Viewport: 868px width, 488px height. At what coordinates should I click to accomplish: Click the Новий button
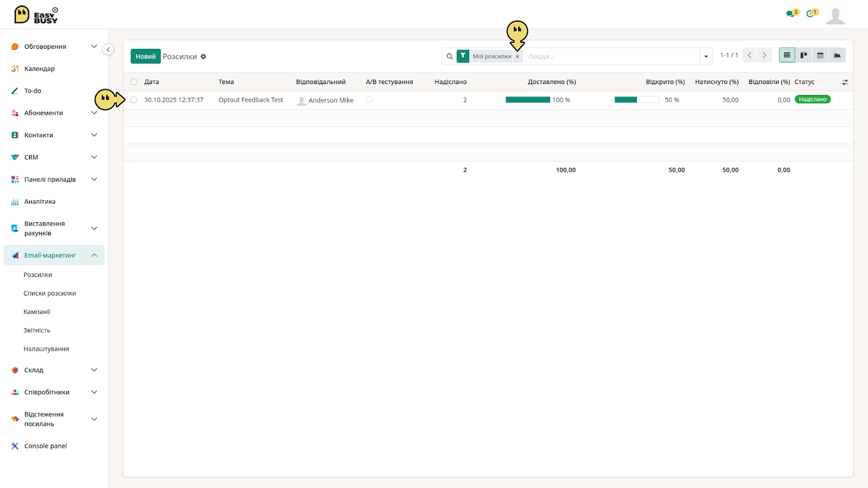coord(145,56)
